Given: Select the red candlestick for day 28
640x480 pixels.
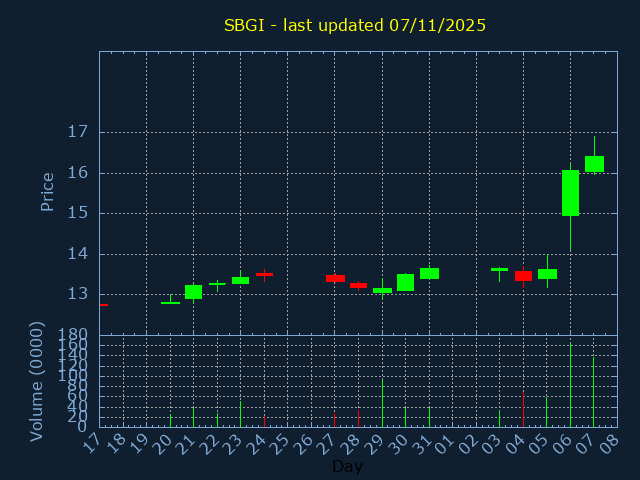Looking at the screenshot, I should [358, 285].
